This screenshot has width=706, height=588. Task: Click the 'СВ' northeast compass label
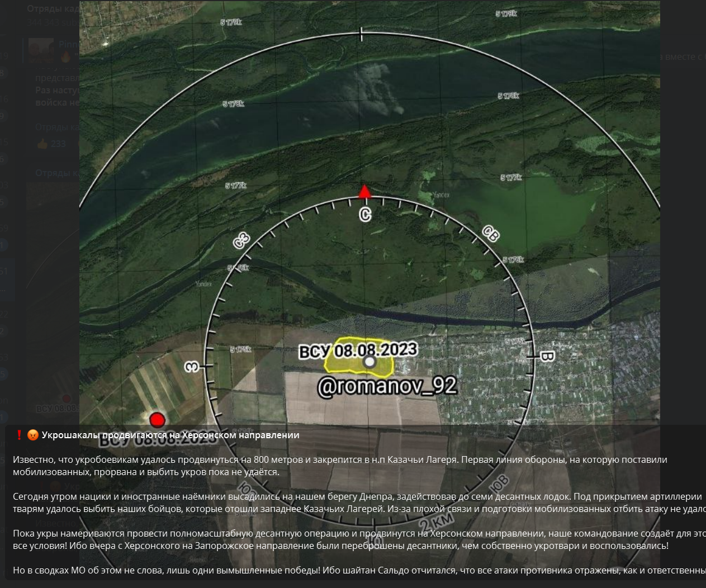coord(490,234)
